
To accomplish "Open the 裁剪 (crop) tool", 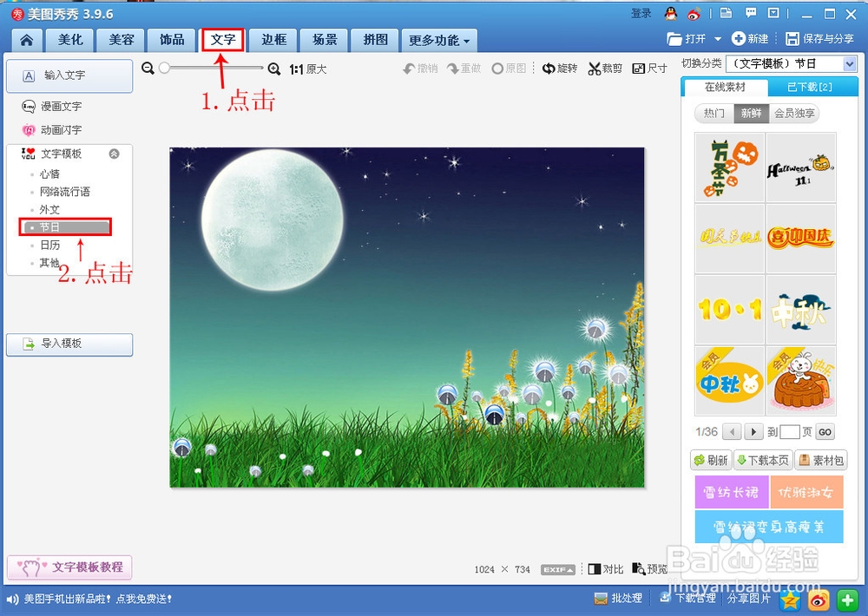I will click(605, 69).
